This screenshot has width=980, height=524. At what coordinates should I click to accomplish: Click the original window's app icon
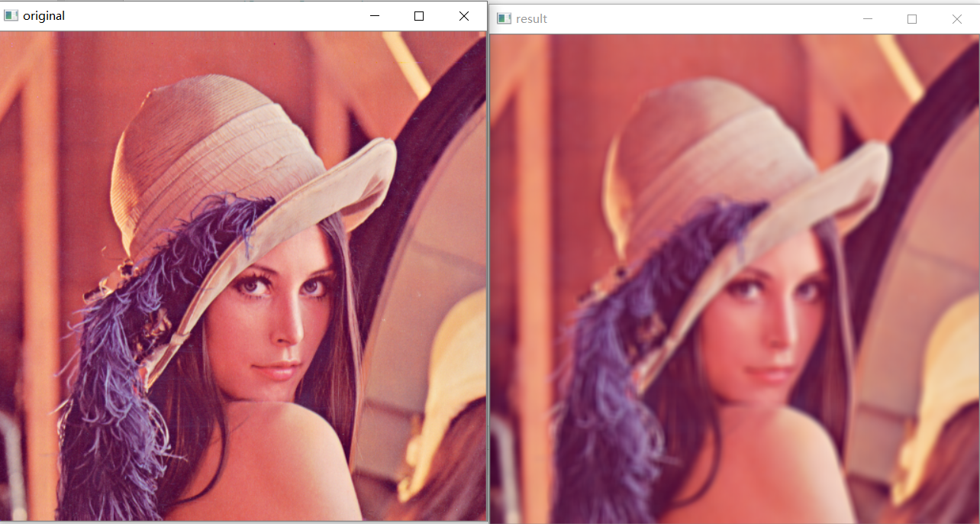[x=11, y=15]
